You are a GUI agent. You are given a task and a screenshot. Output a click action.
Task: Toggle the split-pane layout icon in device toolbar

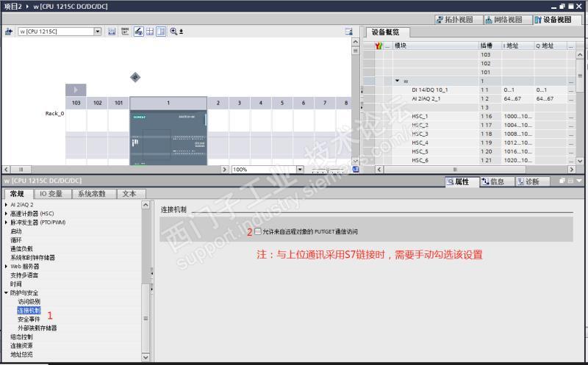pos(161,32)
